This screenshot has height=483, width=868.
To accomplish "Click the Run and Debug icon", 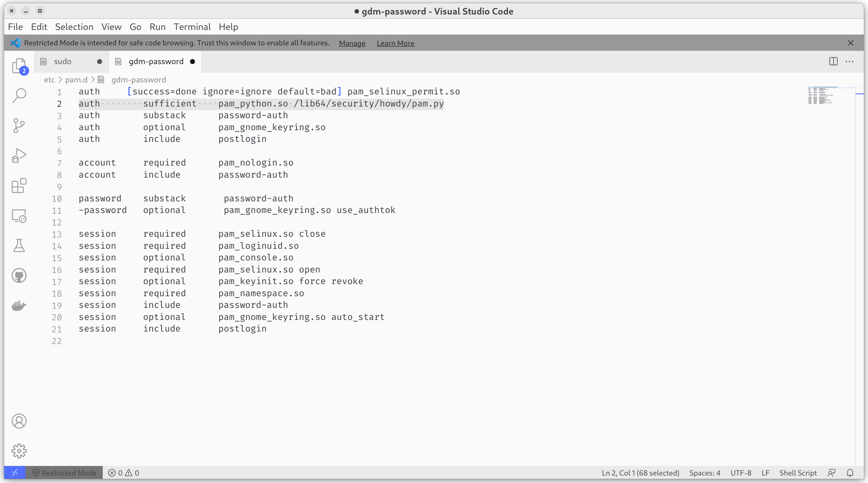I will [19, 155].
